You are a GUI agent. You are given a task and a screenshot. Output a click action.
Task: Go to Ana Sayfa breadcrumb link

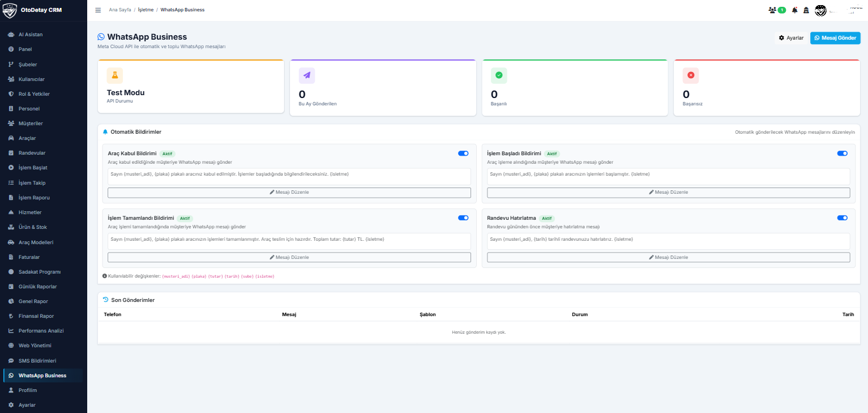pyautogui.click(x=119, y=10)
